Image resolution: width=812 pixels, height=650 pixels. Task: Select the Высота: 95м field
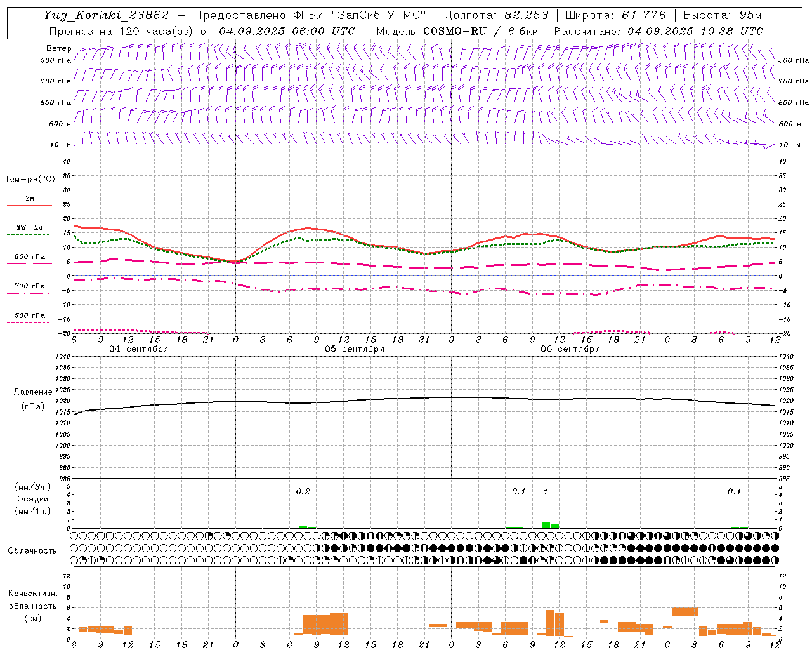723,15
